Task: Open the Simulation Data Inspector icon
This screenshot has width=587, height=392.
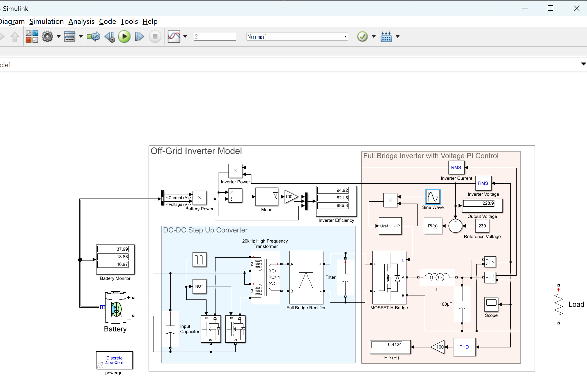Action: 174,37
